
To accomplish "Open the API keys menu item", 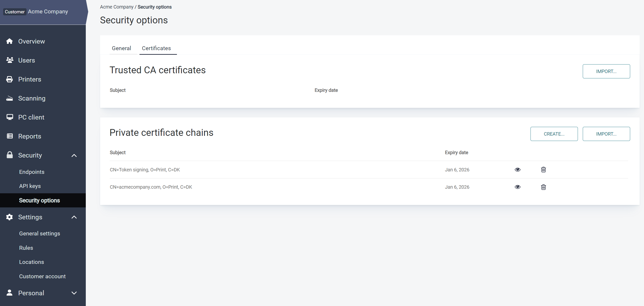I will [x=30, y=186].
